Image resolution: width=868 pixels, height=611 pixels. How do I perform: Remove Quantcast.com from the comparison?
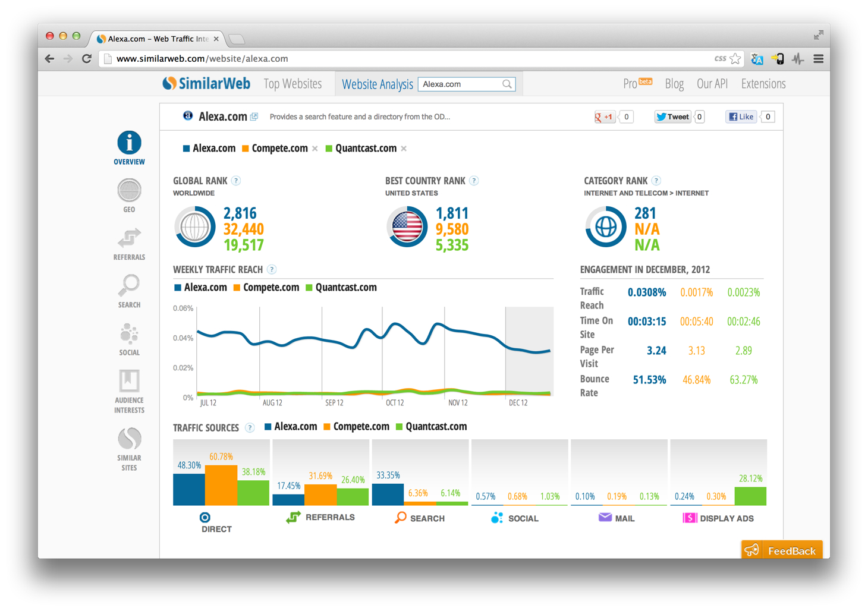click(x=404, y=149)
